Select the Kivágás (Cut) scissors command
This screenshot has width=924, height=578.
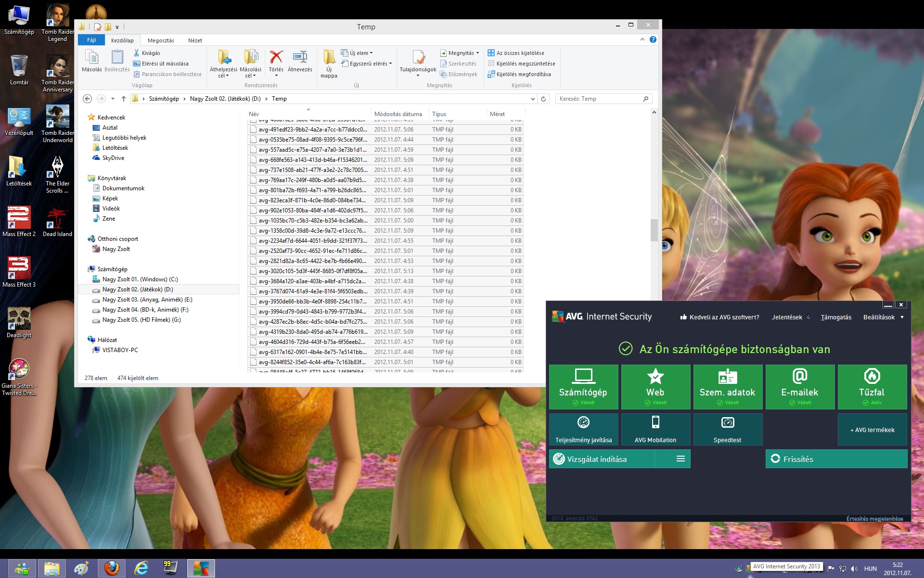coord(147,53)
